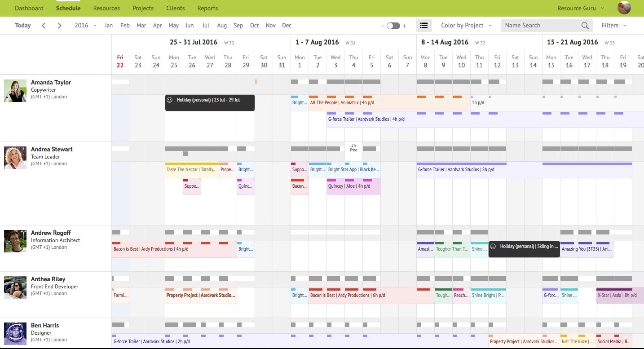Click the search magnifier icon
644x349 pixels.
pos(585,26)
